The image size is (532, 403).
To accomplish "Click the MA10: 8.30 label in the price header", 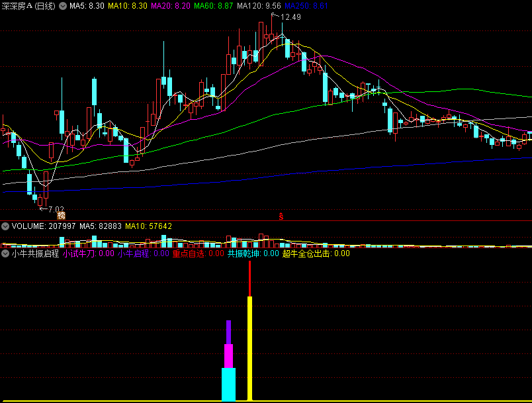I will pos(128,6).
